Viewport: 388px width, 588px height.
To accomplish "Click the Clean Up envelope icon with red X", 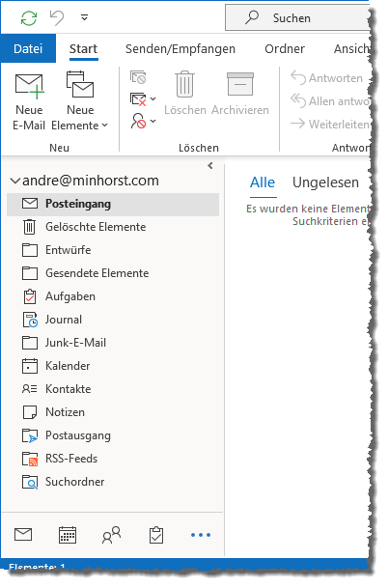I will (x=138, y=99).
